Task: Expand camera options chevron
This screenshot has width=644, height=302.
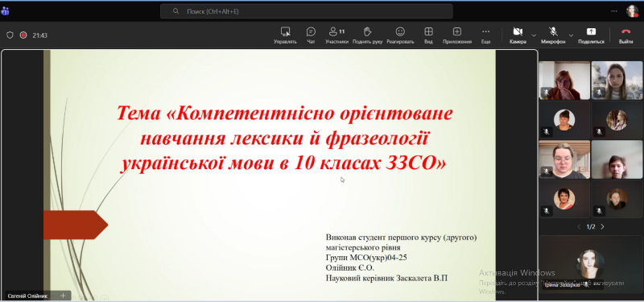Action: [534, 35]
